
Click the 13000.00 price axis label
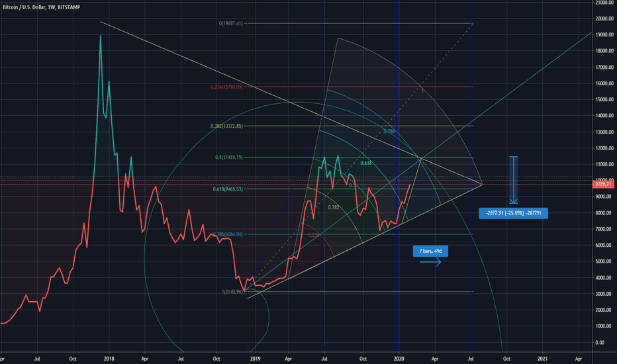(604, 132)
